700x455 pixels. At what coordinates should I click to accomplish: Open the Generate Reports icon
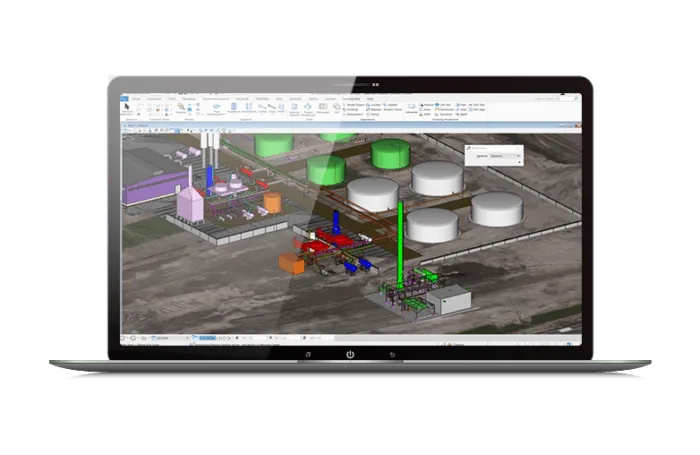click(294, 107)
